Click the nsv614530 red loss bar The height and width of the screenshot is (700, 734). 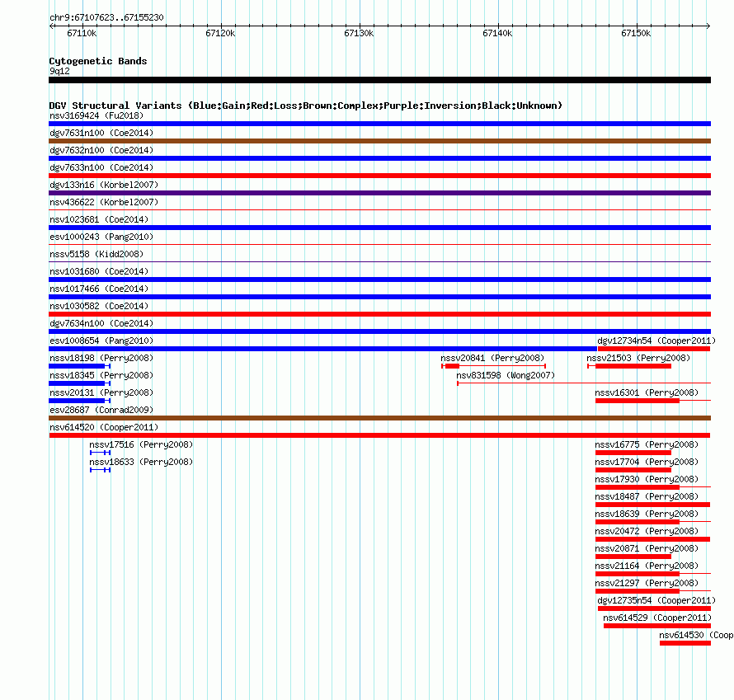tap(685, 643)
